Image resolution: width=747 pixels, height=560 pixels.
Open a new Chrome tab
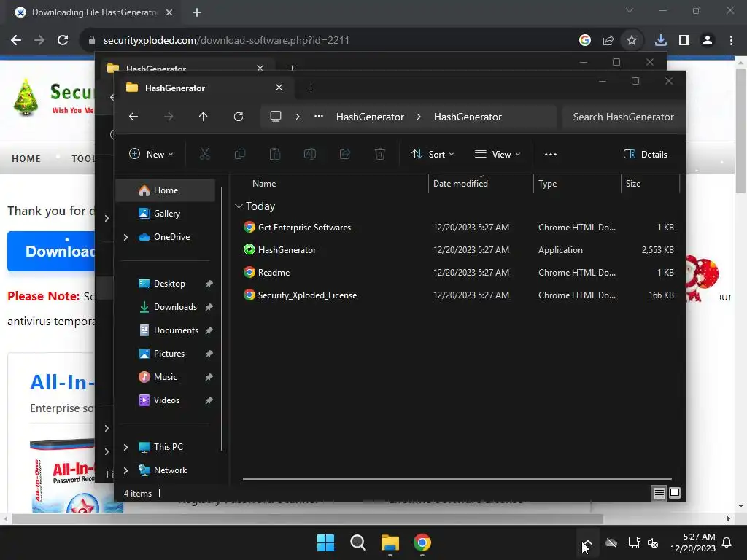(197, 12)
